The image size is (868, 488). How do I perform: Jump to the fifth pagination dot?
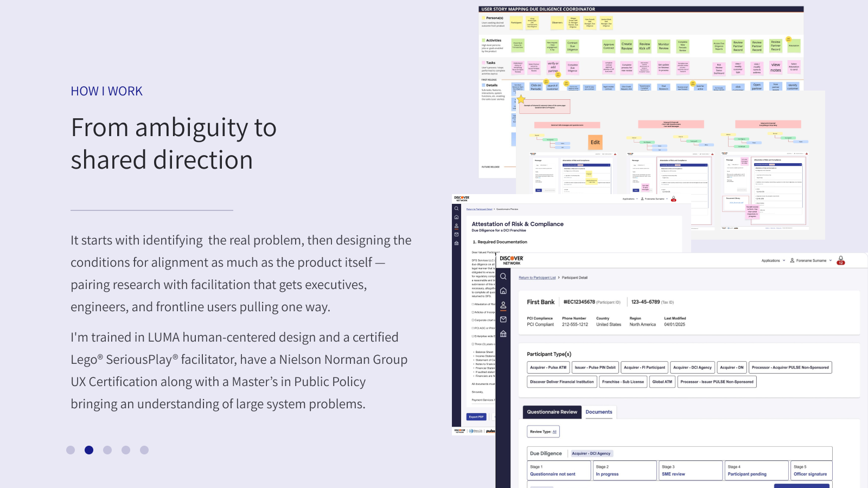pos(144,450)
